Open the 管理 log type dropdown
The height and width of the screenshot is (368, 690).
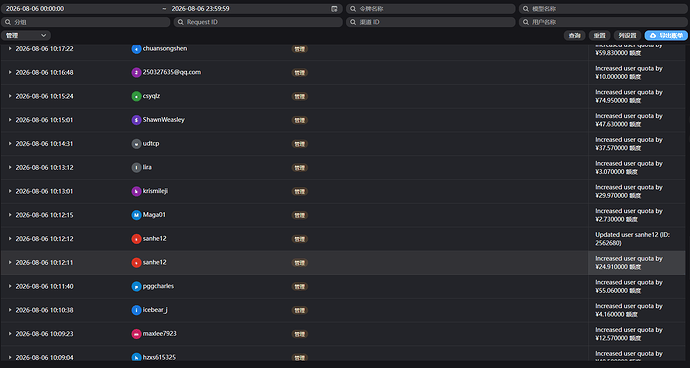point(26,35)
